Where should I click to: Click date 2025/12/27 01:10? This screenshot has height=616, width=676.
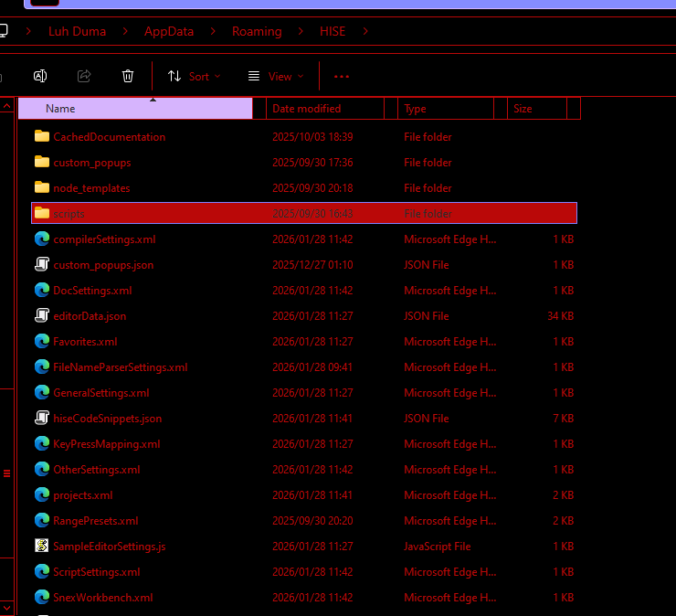pyautogui.click(x=312, y=265)
